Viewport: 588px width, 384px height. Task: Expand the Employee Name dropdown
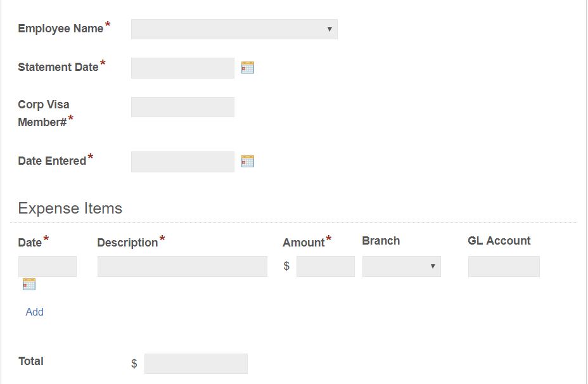click(x=234, y=29)
